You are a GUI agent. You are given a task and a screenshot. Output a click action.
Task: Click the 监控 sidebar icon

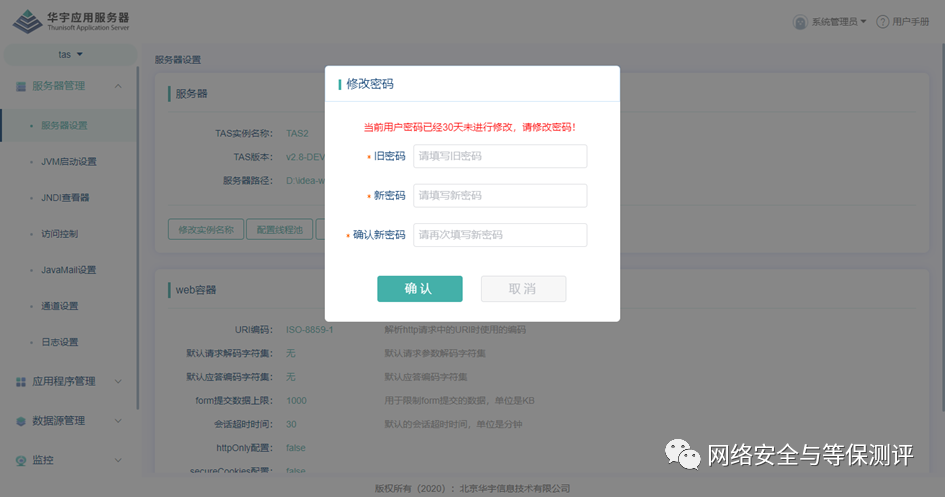(x=21, y=460)
